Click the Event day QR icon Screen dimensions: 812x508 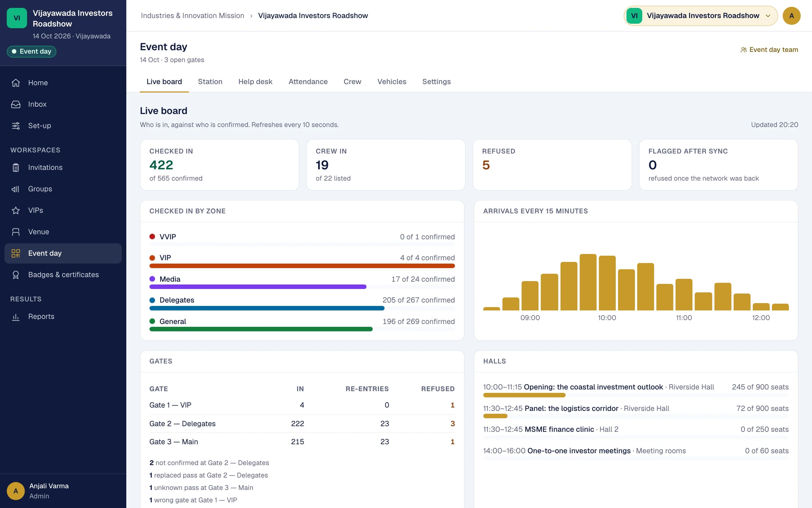pyautogui.click(x=16, y=253)
